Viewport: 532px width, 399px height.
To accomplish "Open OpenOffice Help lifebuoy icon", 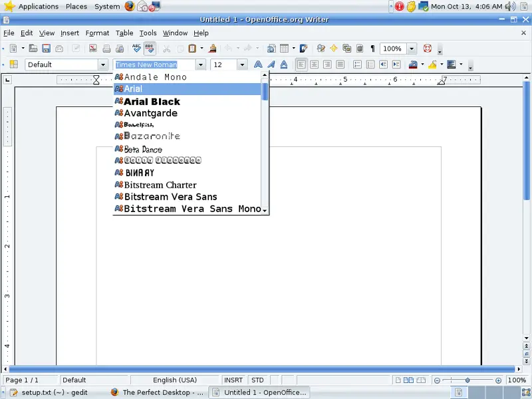I will pyautogui.click(x=428, y=49).
